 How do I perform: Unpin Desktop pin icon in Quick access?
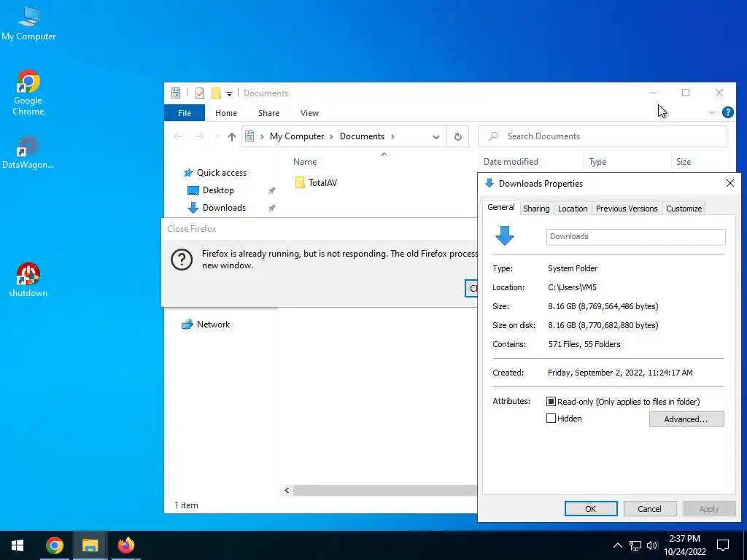272,190
